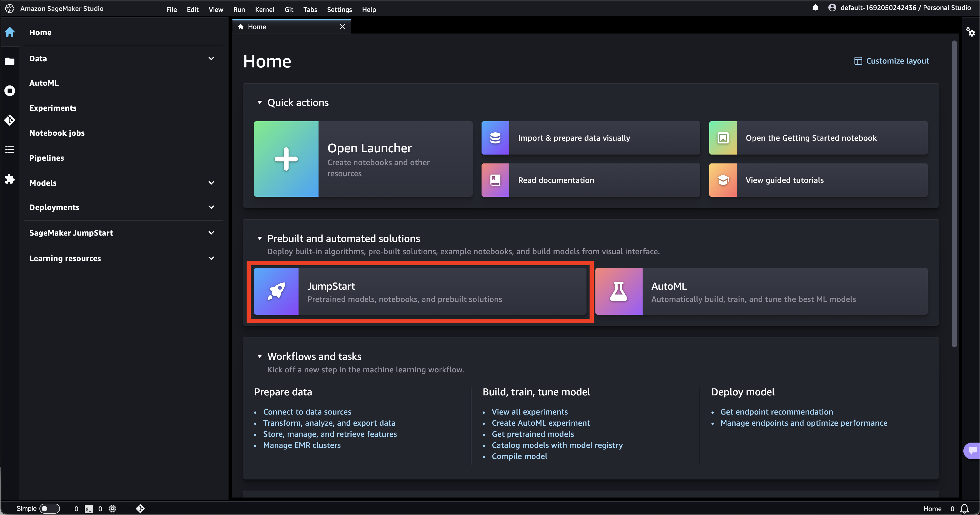The width and height of the screenshot is (980, 515).
Task: Toggle the Simple interface switch
Action: [49, 509]
